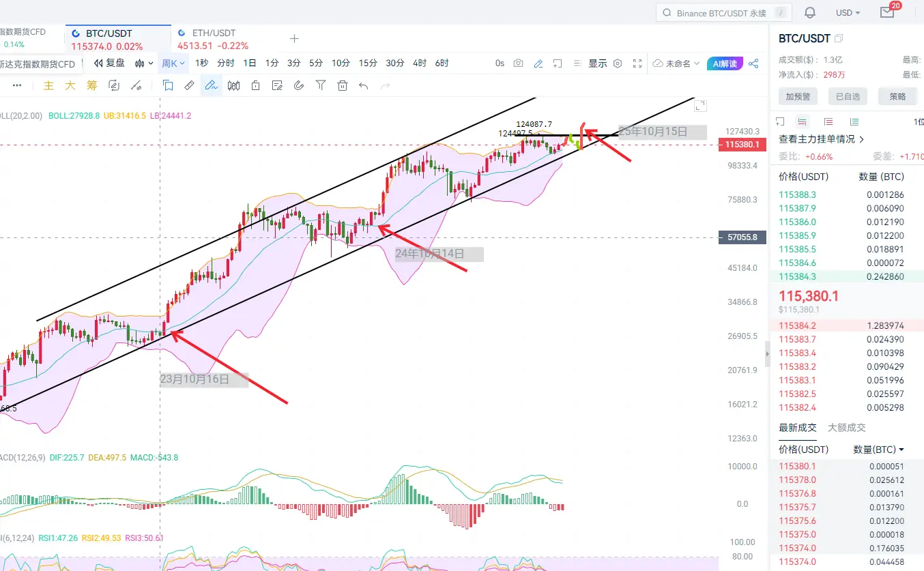Click the share icon beside AI解读
The width and height of the screenshot is (924, 571).
click(753, 63)
